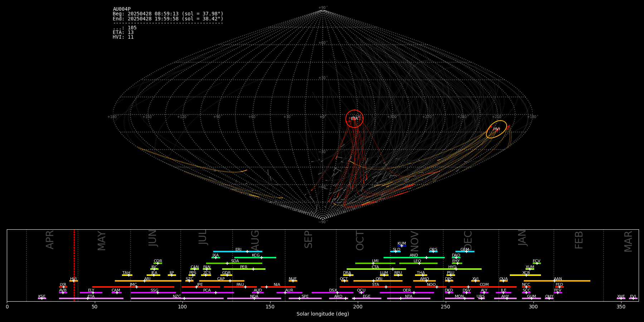Select the GEM shower label
This screenshot has width=644, height=322.
click(x=465, y=250)
